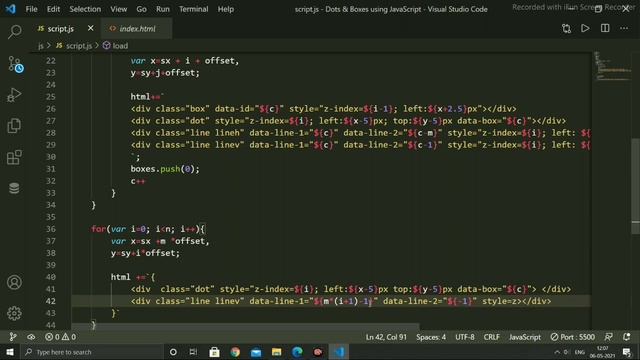Open the Accounts menu icon
This screenshot has width=640, height=360.
pyautogui.click(x=14, y=282)
